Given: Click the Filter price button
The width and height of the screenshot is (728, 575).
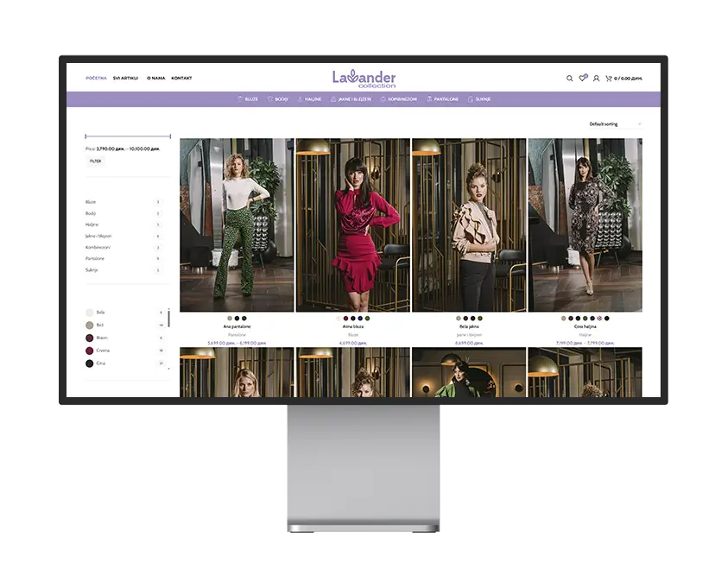Looking at the screenshot, I should click(95, 161).
